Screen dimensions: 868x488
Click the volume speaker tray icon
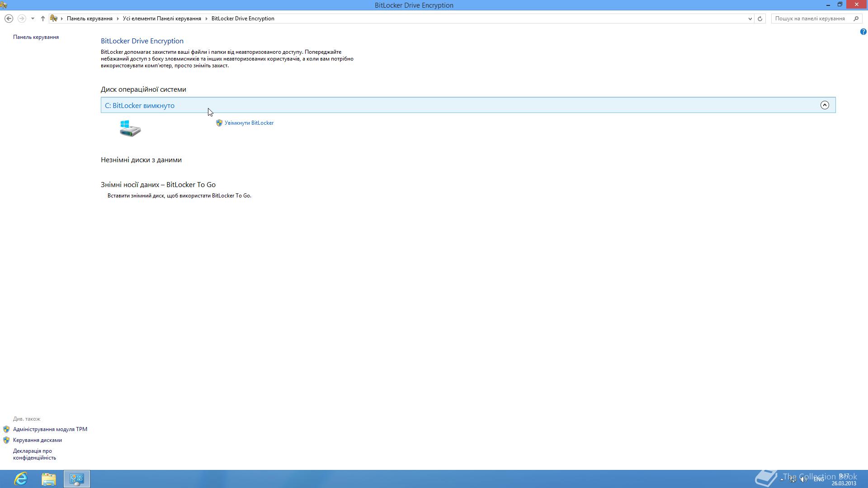click(803, 479)
